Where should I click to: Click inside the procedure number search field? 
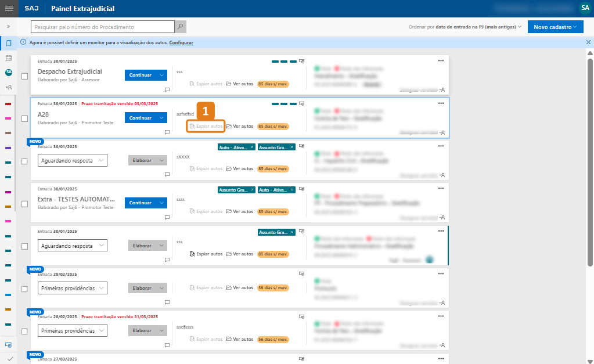(99, 26)
